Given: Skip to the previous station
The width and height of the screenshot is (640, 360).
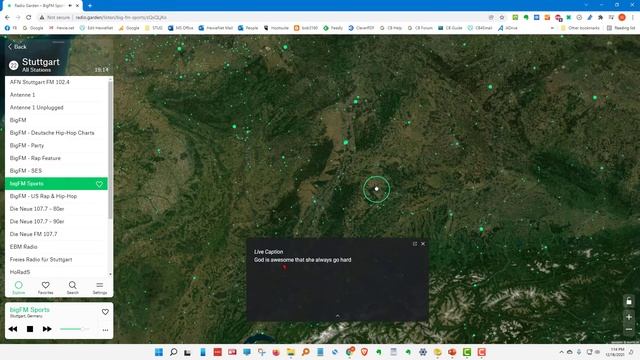Looking at the screenshot, I should click(x=13, y=329).
